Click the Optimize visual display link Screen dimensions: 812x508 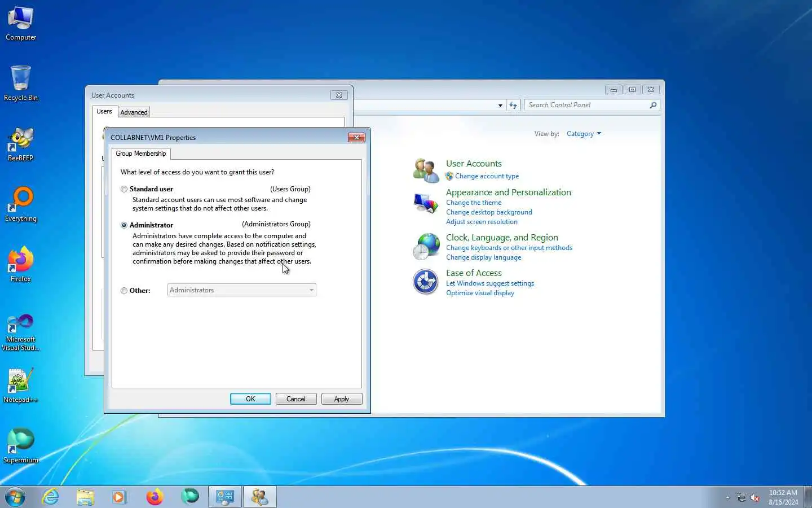(x=480, y=293)
